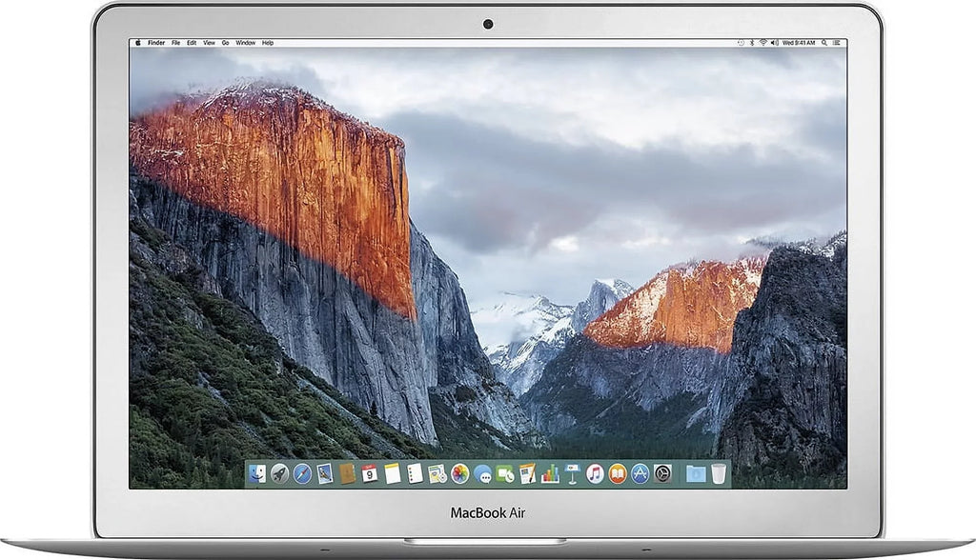Viewport: 976px width, 560px height.
Task: Open the Finder menu in menu bar
Action: point(156,43)
